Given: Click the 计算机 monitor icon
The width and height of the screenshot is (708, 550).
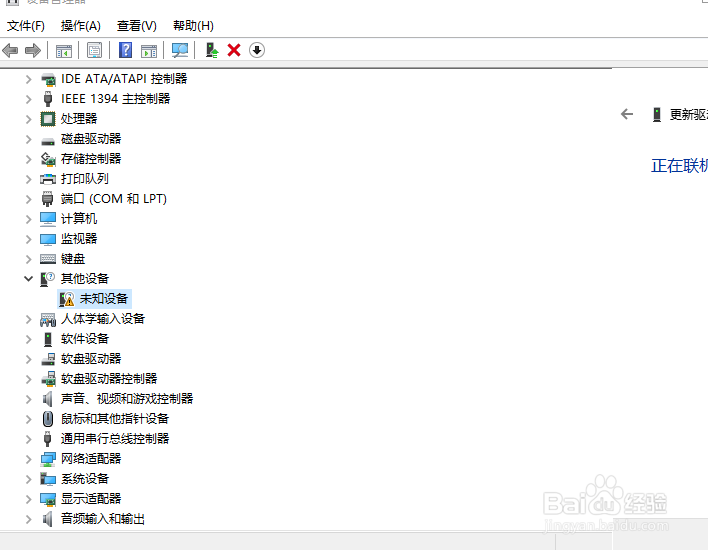Looking at the screenshot, I should 48,219.
